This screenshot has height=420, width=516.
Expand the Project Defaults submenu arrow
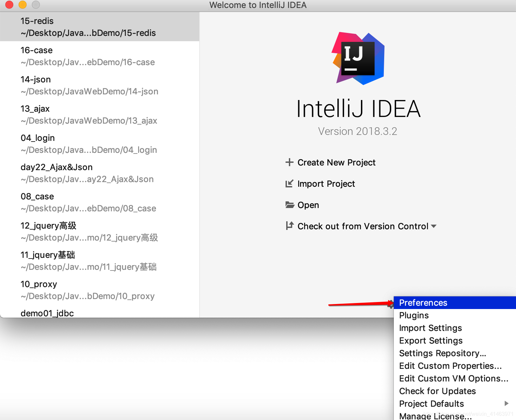click(506, 403)
